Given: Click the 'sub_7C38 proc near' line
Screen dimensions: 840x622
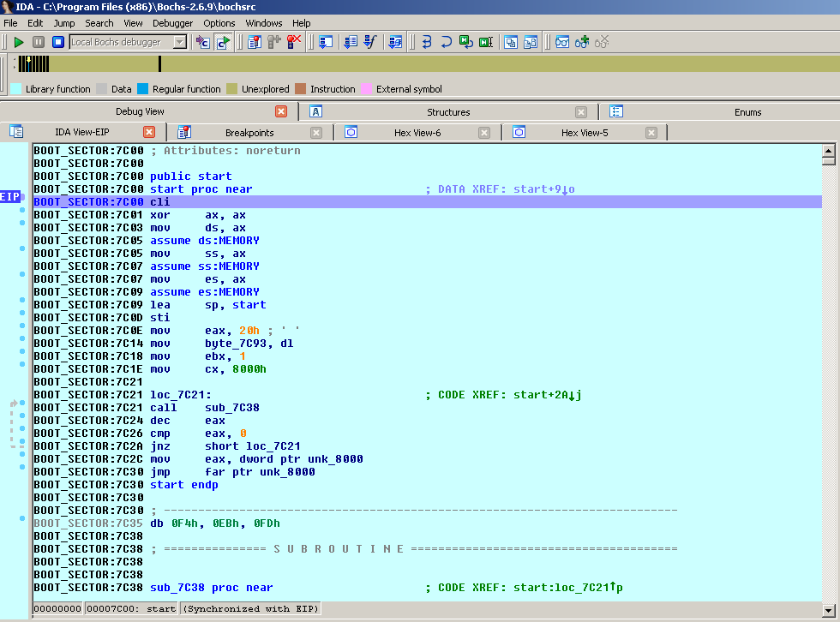Looking at the screenshot, I should tap(211, 587).
